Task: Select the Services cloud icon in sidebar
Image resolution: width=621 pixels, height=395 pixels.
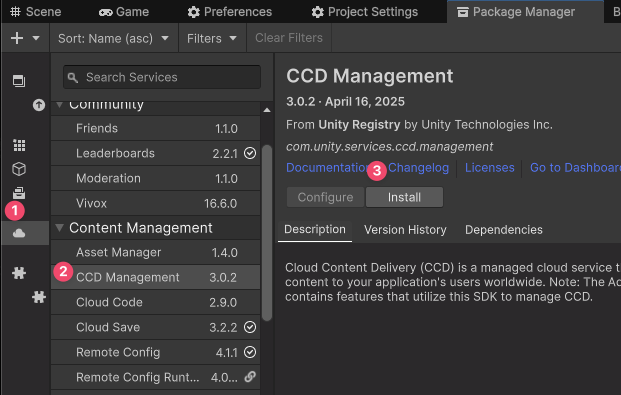Action: (x=19, y=233)
